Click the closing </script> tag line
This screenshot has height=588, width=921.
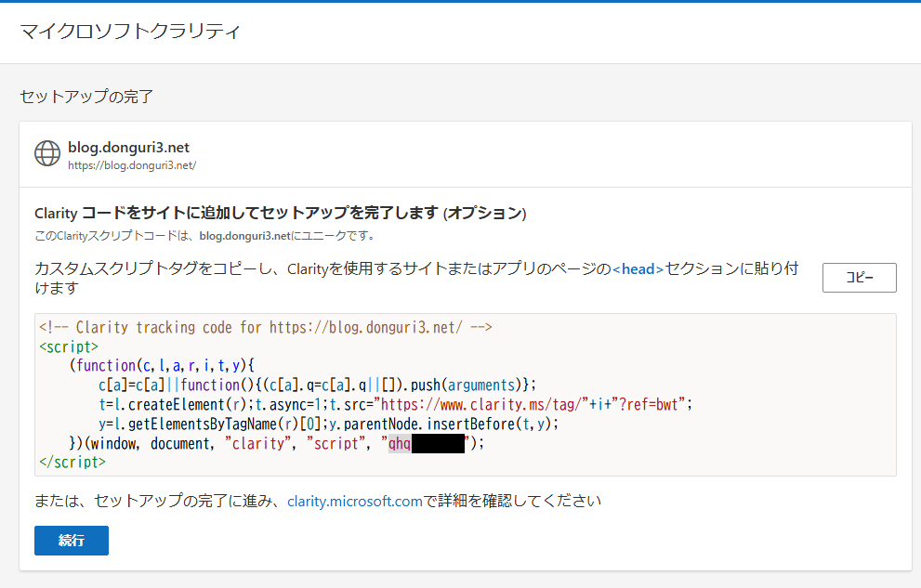pos(72,463)
